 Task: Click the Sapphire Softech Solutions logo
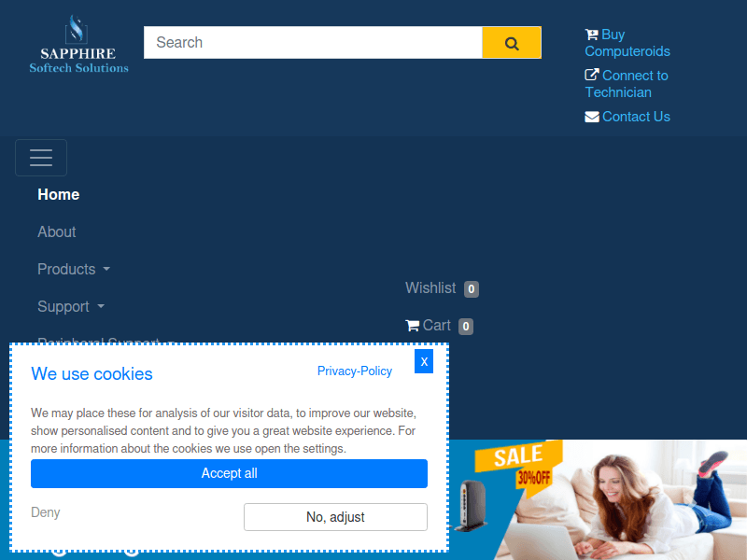78,44
